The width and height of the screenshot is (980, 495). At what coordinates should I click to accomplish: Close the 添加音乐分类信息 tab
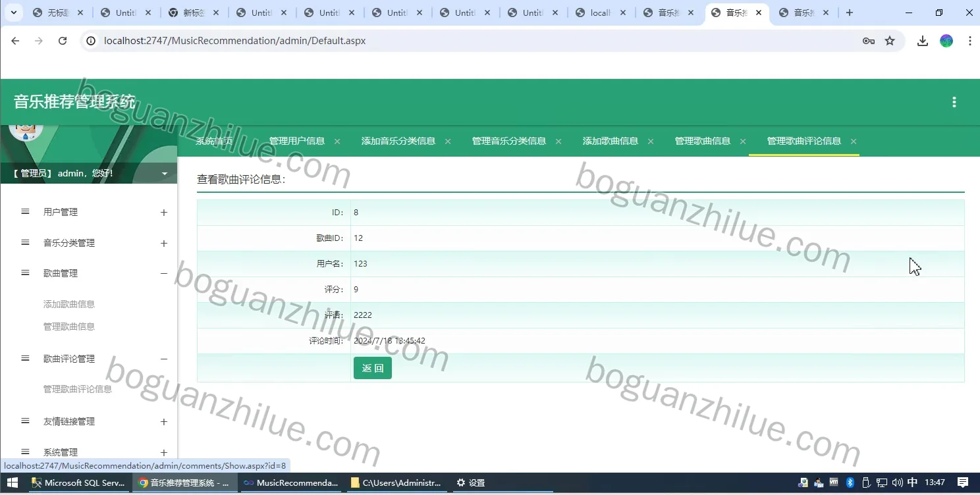448,142
